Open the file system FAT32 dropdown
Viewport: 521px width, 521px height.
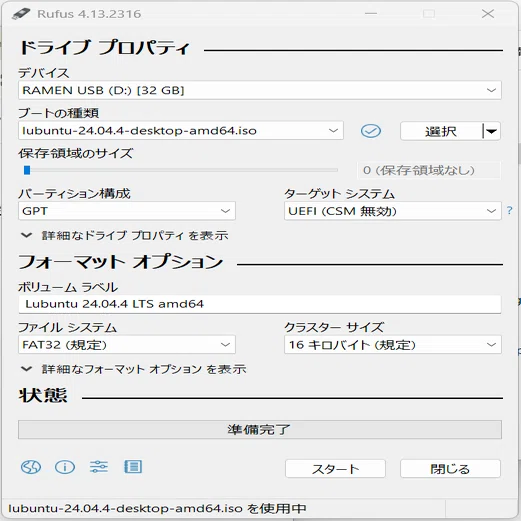(127, 344)
